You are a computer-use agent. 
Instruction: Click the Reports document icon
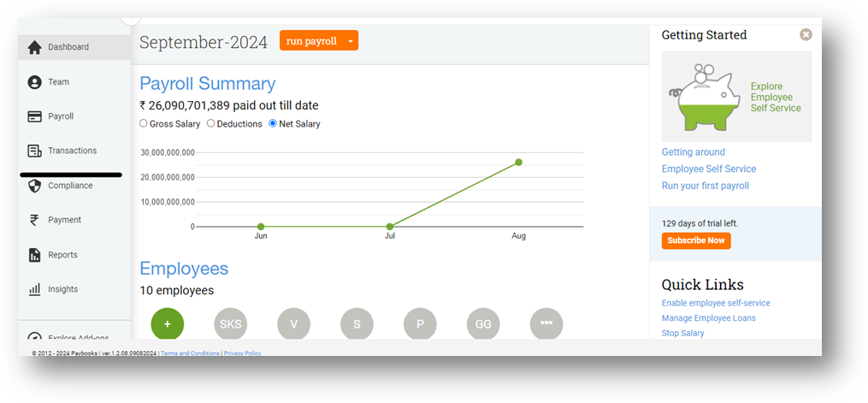(x=34, y=255)
